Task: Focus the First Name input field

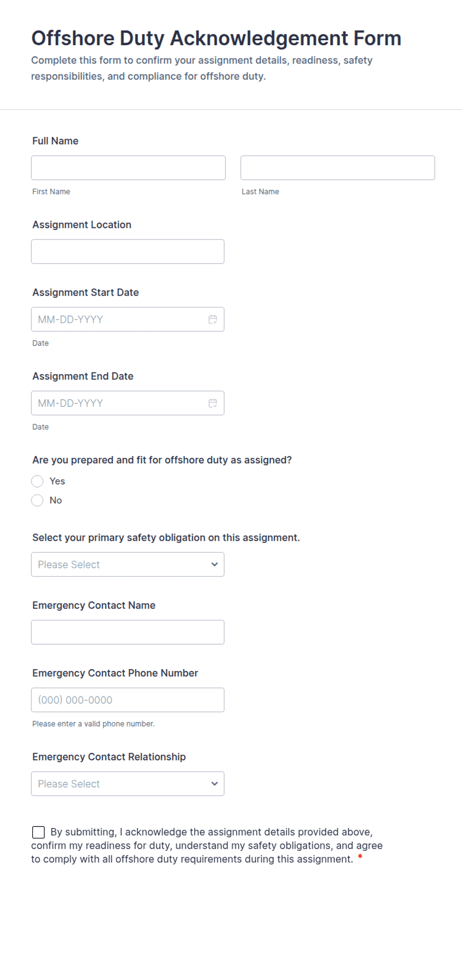Action: [128, 168]
